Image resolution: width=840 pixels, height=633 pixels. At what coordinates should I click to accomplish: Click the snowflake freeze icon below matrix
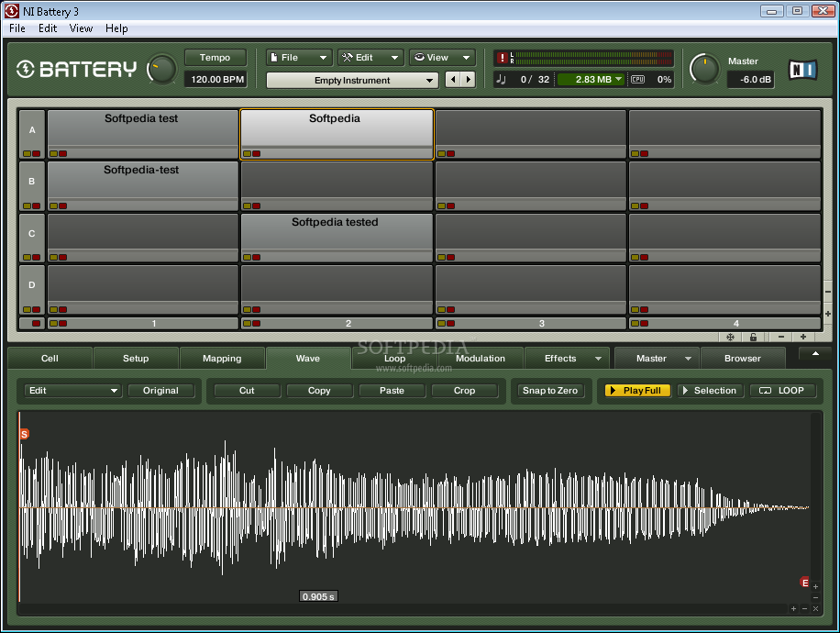pyautogui.click(x=730, y=337)
